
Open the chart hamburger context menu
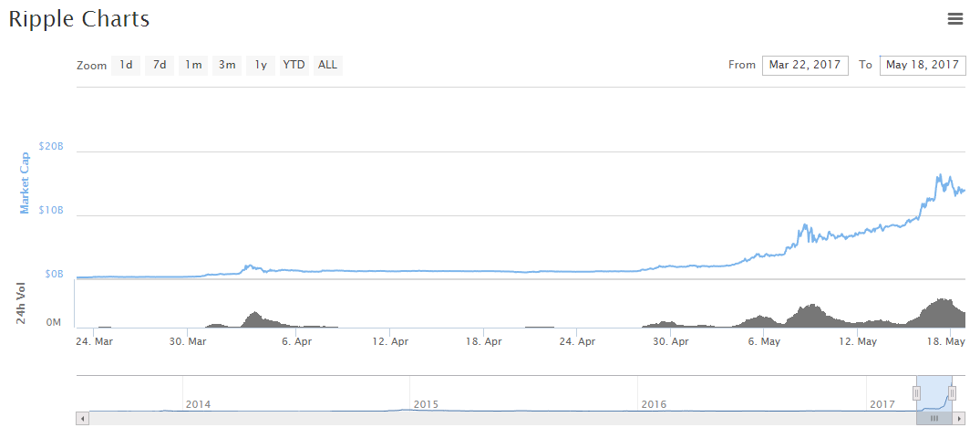click(955, 19)
